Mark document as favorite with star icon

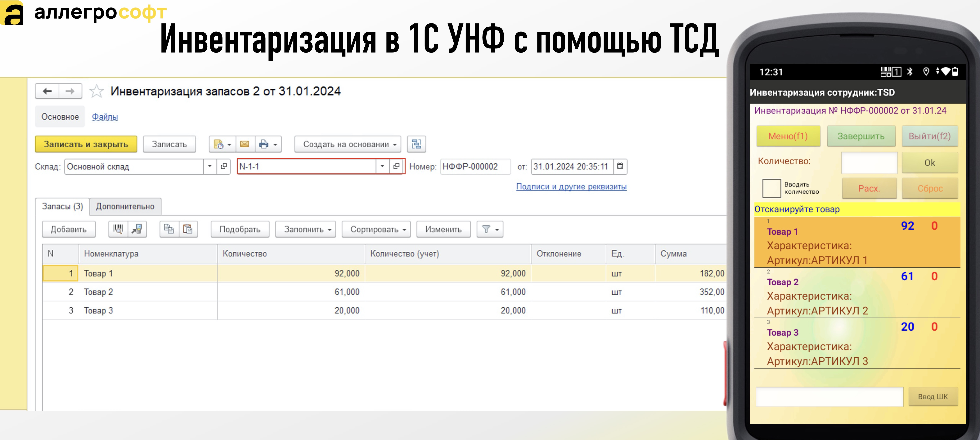coord(97,91)
